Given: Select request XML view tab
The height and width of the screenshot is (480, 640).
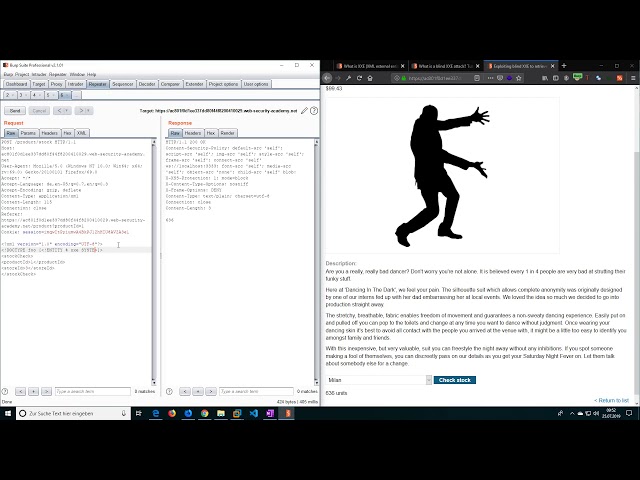Looking at the screenshot, I should (82, 133).
